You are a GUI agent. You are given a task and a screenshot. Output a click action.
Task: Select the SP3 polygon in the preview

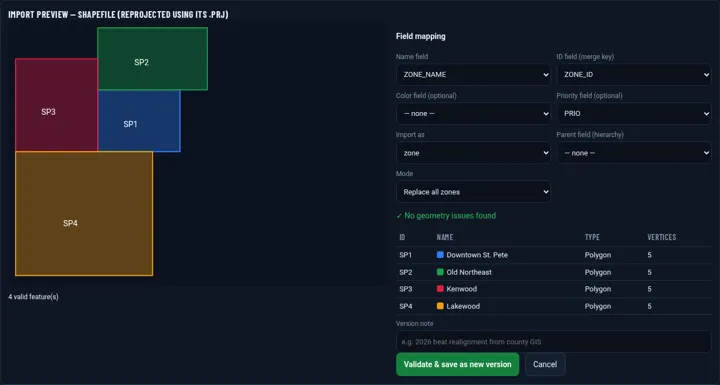56,105
